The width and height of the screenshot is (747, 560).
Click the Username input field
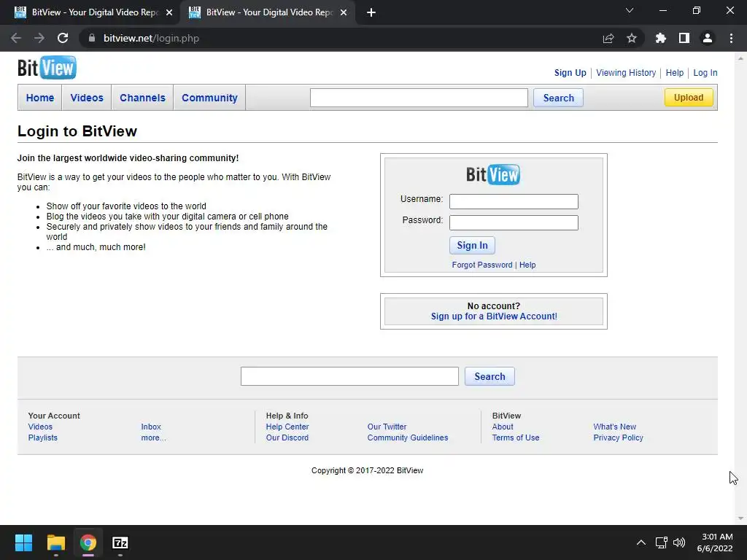[x=514, y=201]
